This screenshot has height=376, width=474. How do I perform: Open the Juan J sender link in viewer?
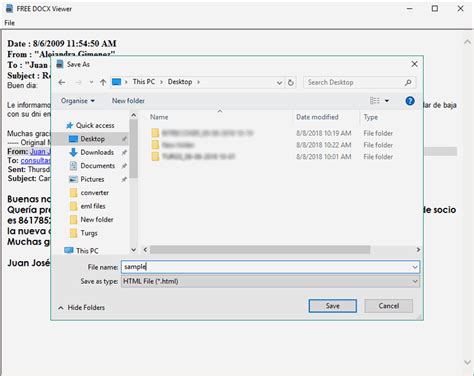(x=40, y=151)
